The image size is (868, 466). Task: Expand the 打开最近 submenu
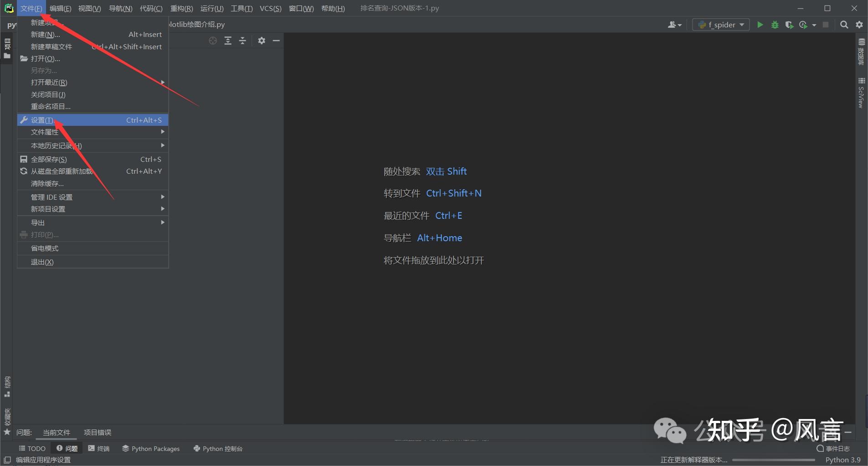pos(93,82)
